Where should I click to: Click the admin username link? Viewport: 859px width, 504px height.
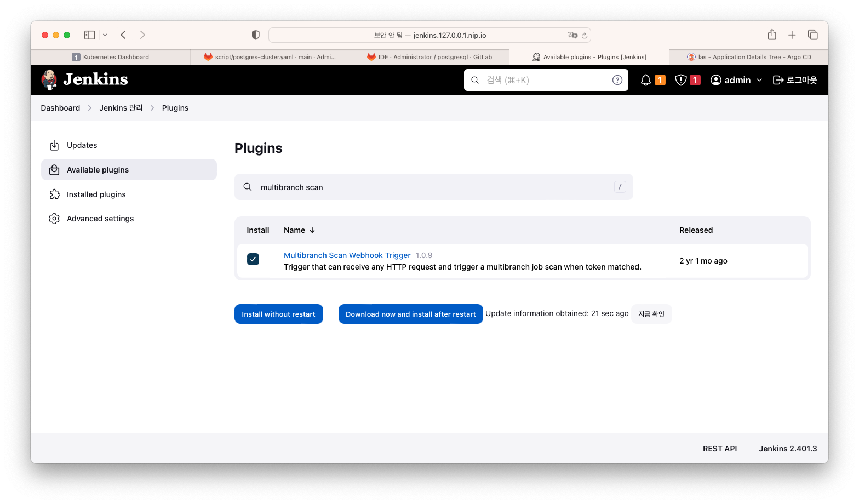coord(737,80)
